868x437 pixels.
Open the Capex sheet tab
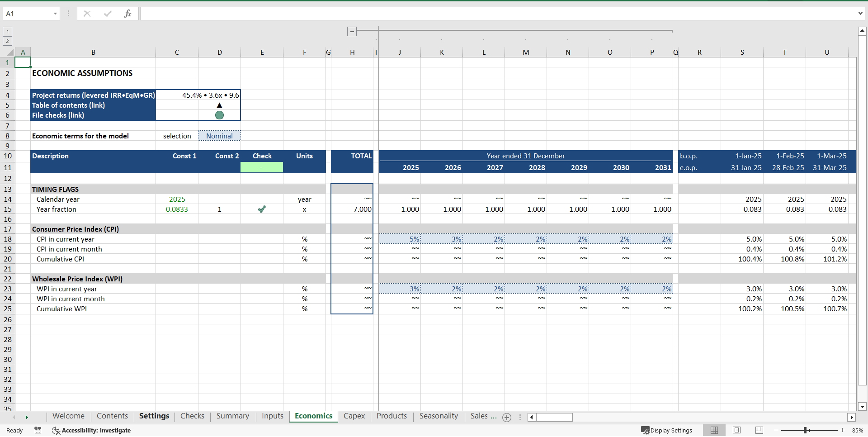(x=354, y=416)
